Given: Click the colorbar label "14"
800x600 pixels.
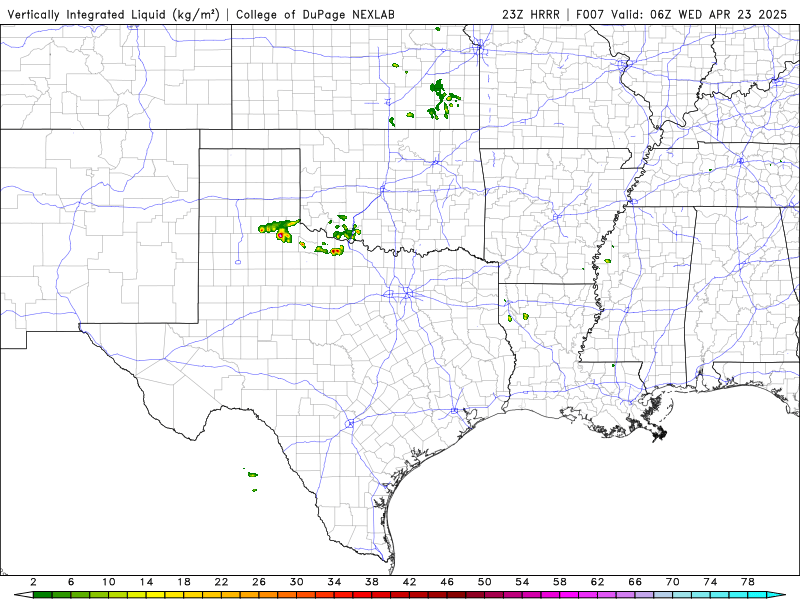Looking at the screenshot, I should pos(146,582).
